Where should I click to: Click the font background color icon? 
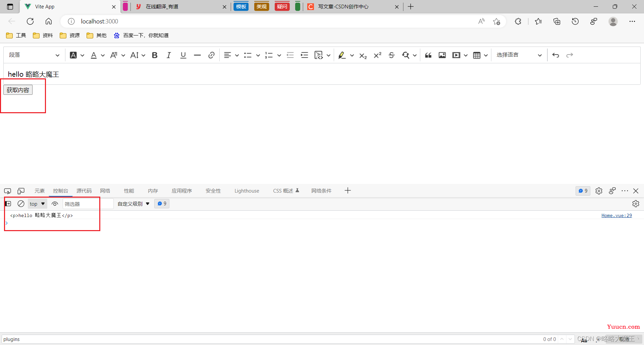(73, 55)
